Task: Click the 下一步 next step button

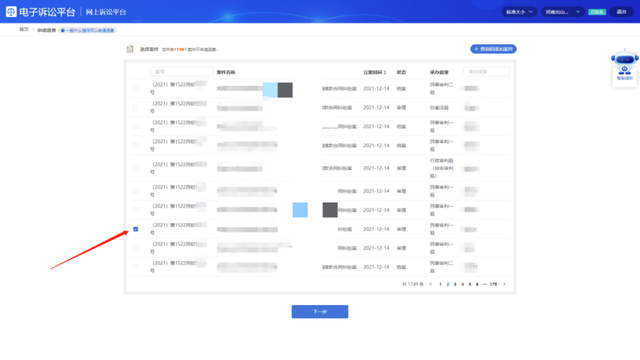Action: tap(320, 311)
